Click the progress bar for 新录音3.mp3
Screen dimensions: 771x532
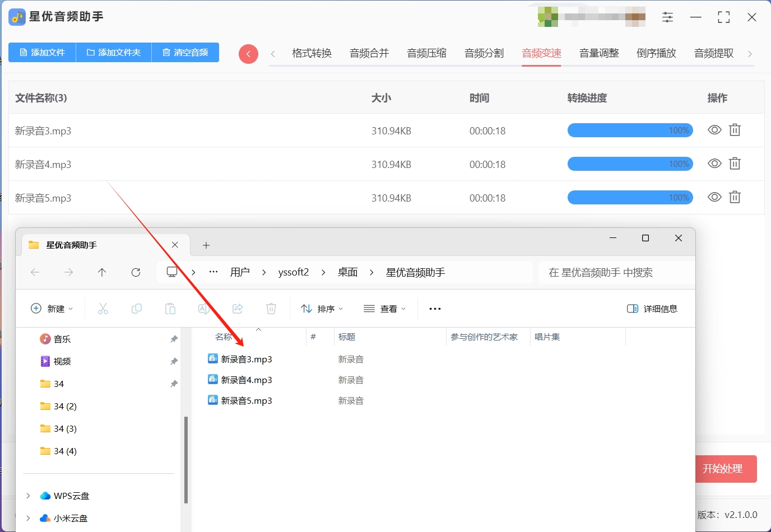point(630,130)
